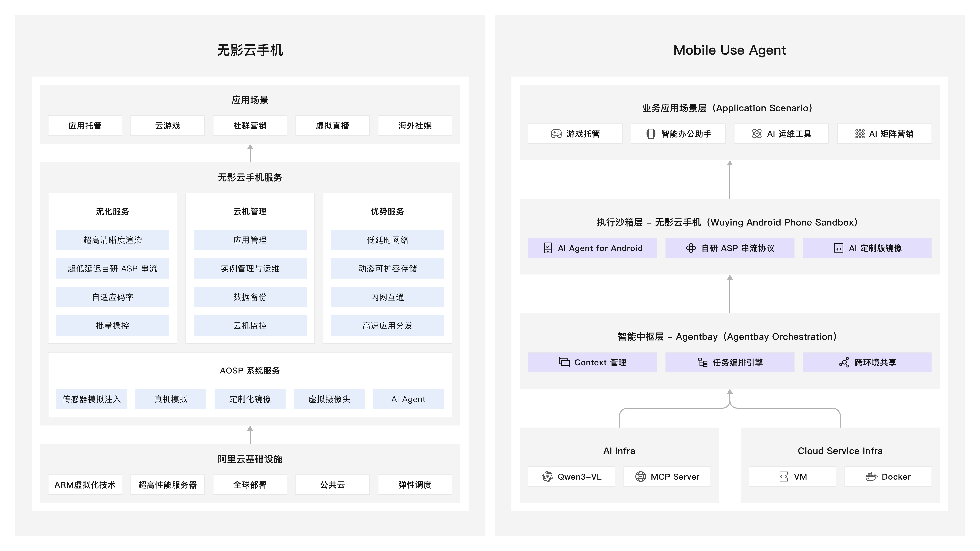The height and width of the screenshot is (551, 980).
Task: Select the code window icon beside AI 定制版镜像
Action: click(838, 248)
